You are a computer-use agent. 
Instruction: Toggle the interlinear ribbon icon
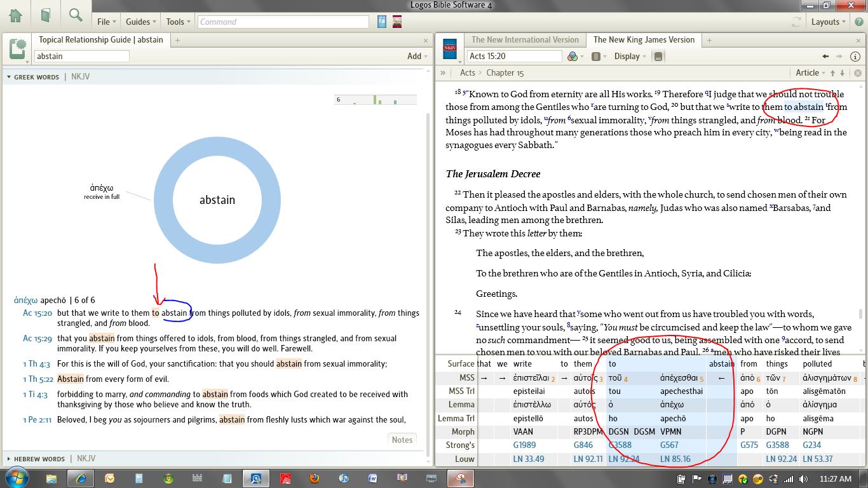click(x=658, y=56)
